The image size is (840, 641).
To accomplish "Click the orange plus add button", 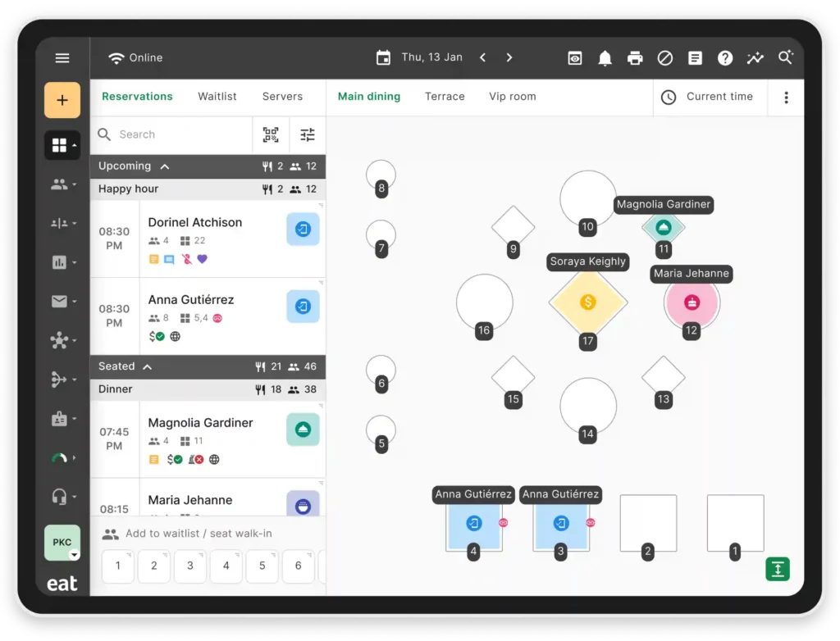I will (62, 101).
